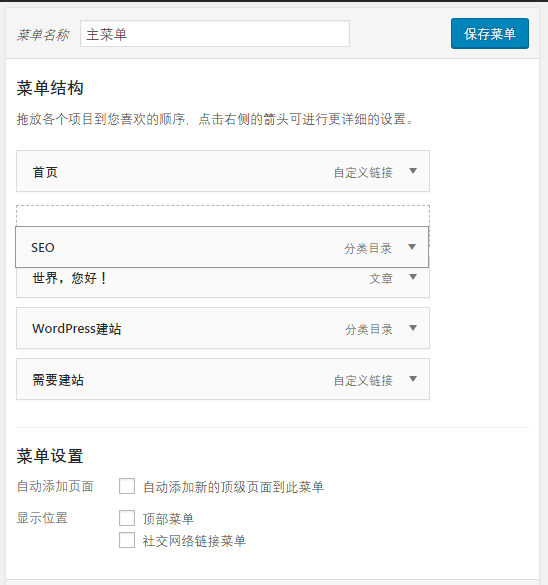Image resolution: width=548 pixels, height=585 pixels.
Task: Check the 顶部菜单 display location
Action: point(127,519)
